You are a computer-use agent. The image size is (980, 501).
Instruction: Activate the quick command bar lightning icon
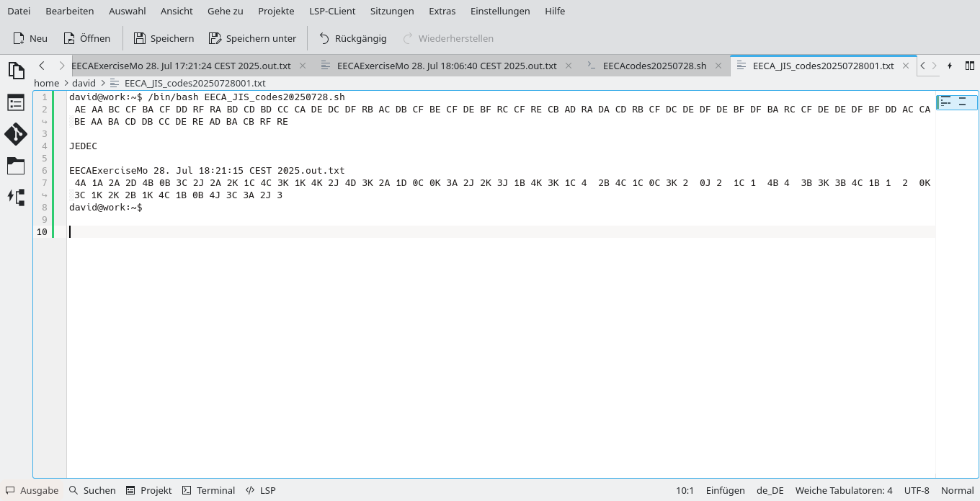950,66
